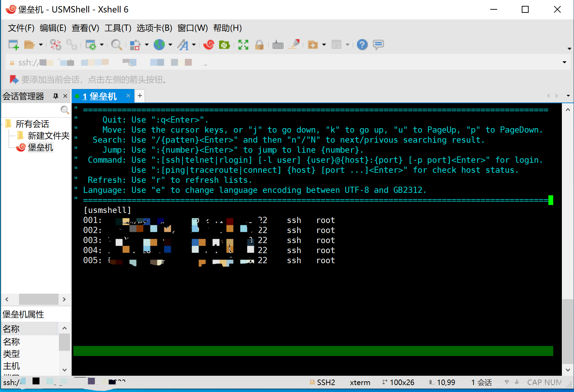
Task: Click the Open session folder icon
Action: tap(29, 45)
